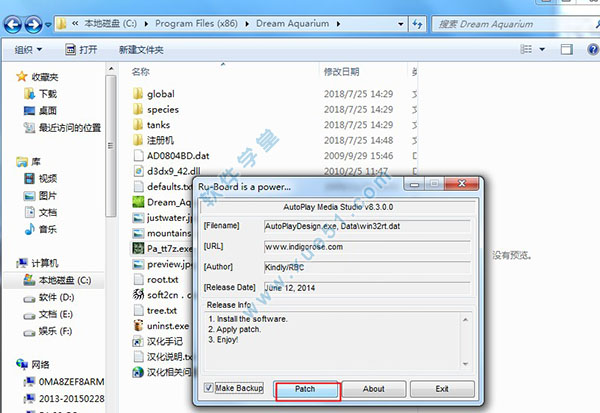
Task: Select the defaults.txt file
Action: coord(162,187)
